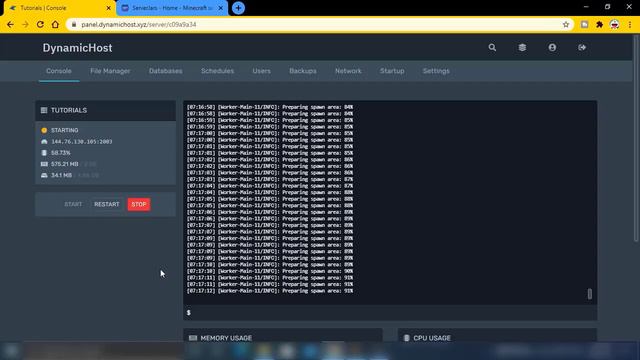Close the Tutorials | Console tab
The width and height of the screenshot is (640, 360).
point(109,8)
